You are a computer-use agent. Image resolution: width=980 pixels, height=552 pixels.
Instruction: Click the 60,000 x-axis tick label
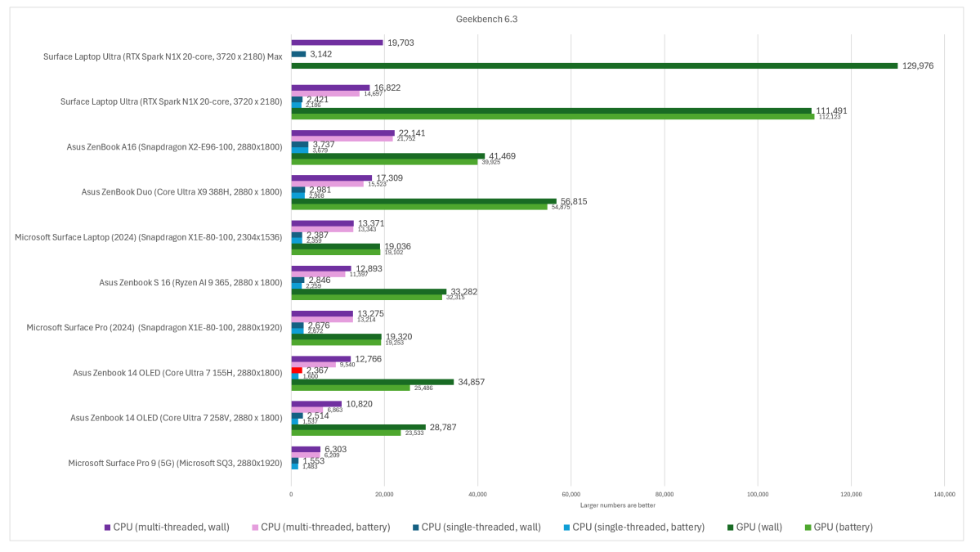pyautogui.click(x=571, y=495)
